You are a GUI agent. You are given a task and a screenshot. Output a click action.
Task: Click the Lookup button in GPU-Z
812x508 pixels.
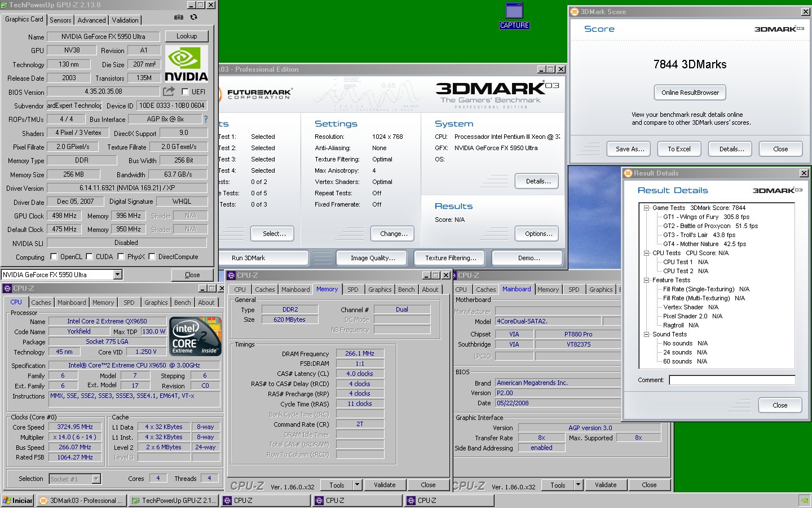point(187,36)
